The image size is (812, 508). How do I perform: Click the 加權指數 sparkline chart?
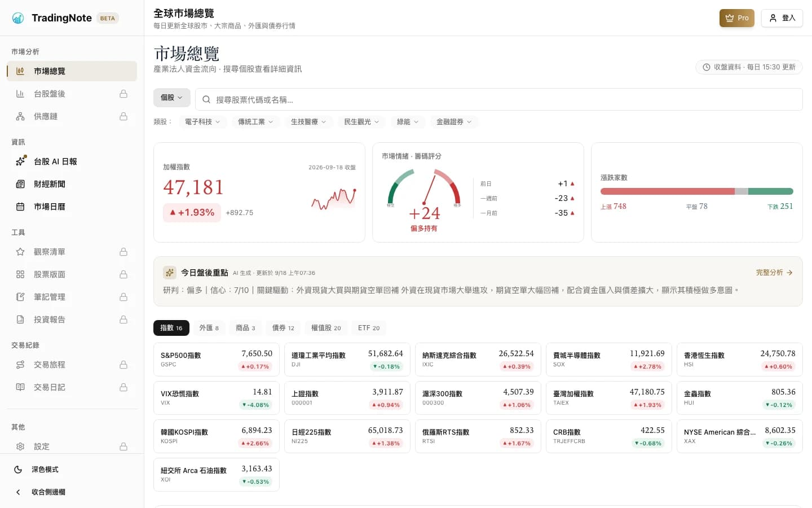334,199
